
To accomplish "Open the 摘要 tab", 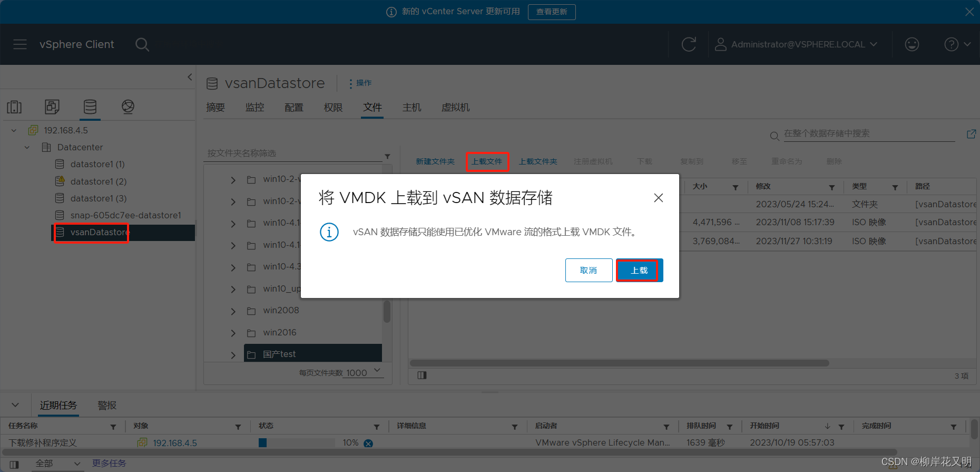I will [215, 108].
